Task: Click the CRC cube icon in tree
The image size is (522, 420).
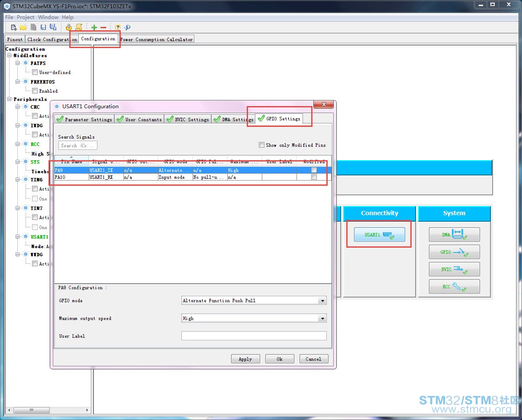Action: [x=26, y=107]
